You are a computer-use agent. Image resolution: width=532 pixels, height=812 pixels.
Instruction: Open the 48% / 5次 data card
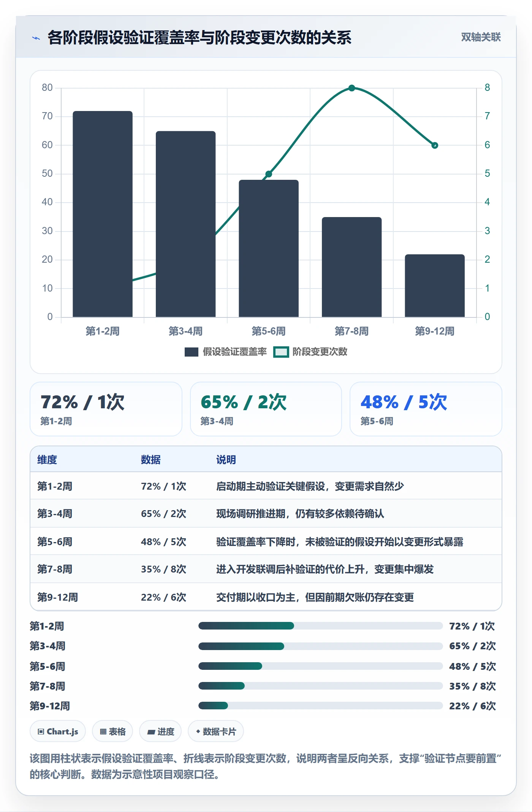pyautogui.click(x=426, y=409)
